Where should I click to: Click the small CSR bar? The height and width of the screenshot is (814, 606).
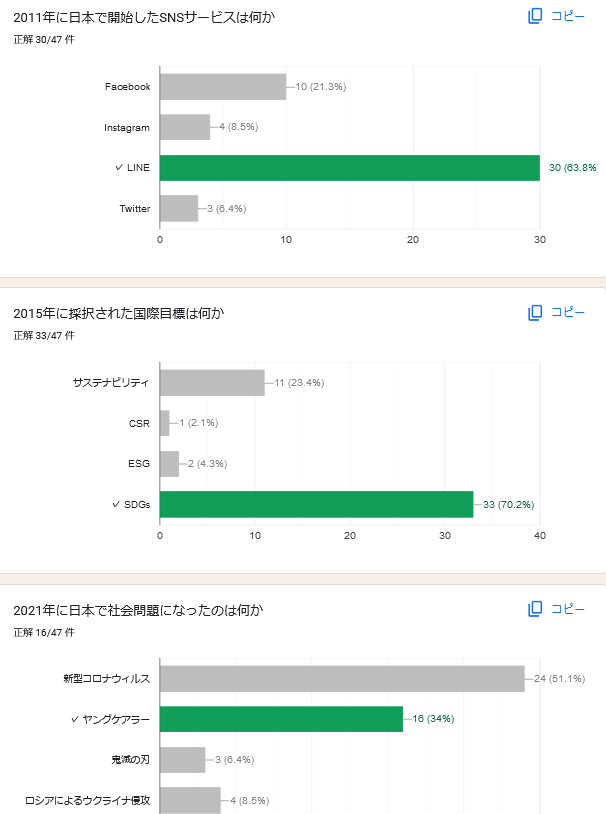click(x=165, y=423)
